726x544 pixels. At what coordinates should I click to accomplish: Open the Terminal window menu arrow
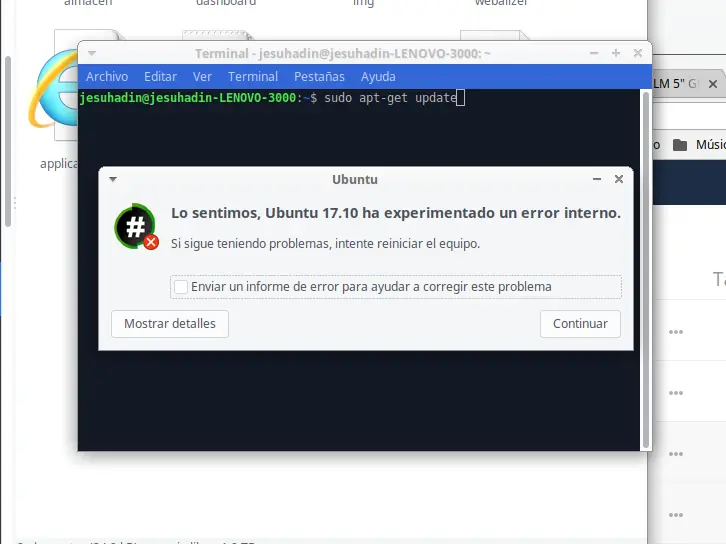(92, 53)
